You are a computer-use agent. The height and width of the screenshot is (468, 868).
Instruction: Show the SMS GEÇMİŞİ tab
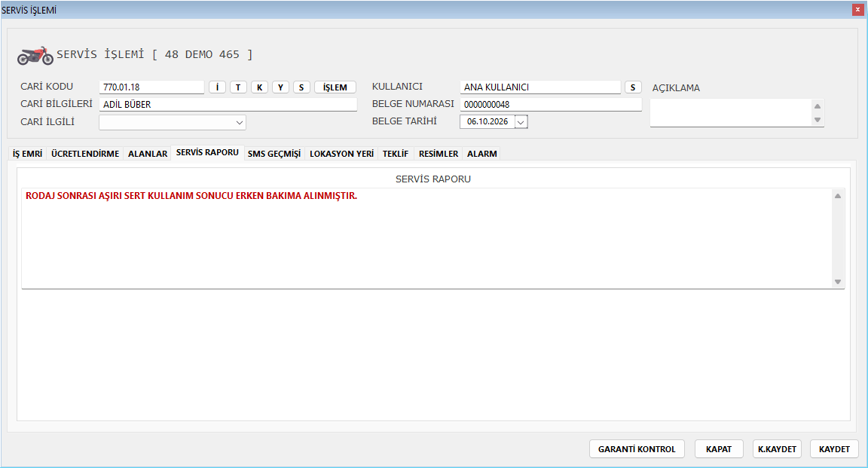coord(274,154)
